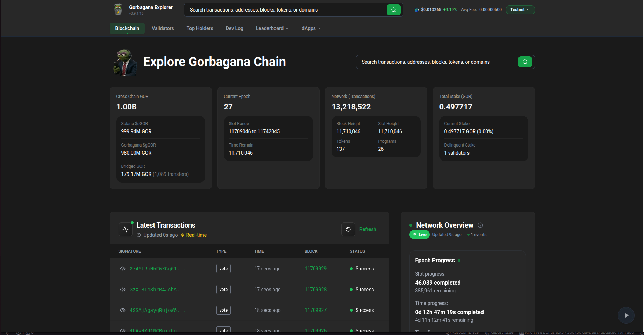Open the Testnet network dropdown
This screenshot has height=335, width=644.
pos(520,10)
